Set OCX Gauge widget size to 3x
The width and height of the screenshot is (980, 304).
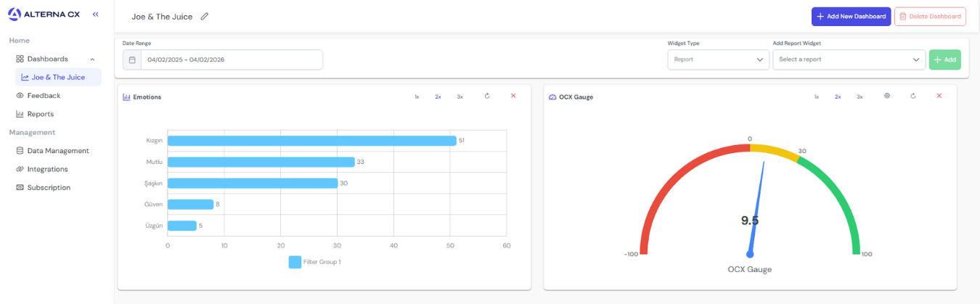859,96
